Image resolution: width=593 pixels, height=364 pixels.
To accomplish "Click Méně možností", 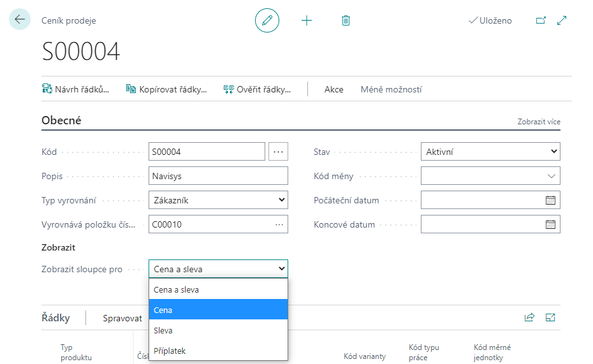I will click(391, 90).
